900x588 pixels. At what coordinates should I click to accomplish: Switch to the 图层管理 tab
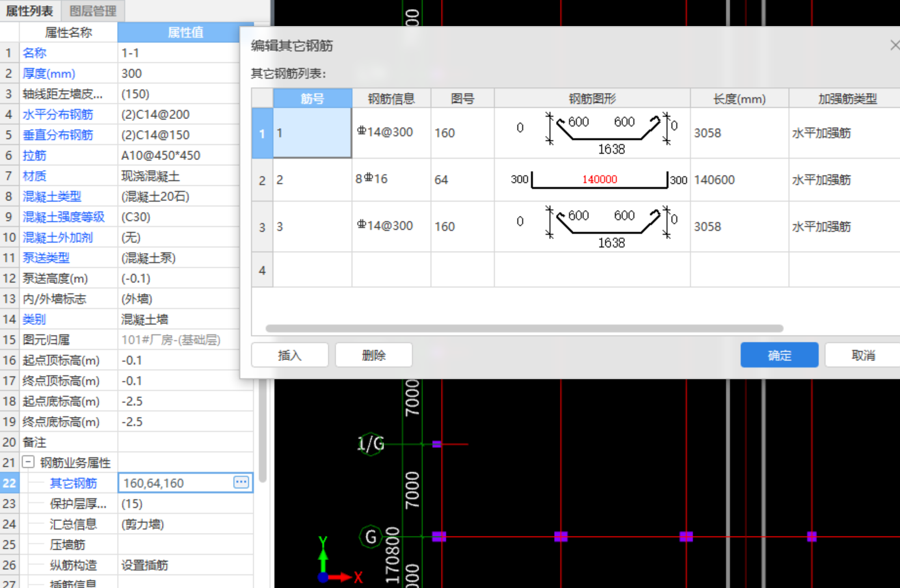click(x=93, y=11)
